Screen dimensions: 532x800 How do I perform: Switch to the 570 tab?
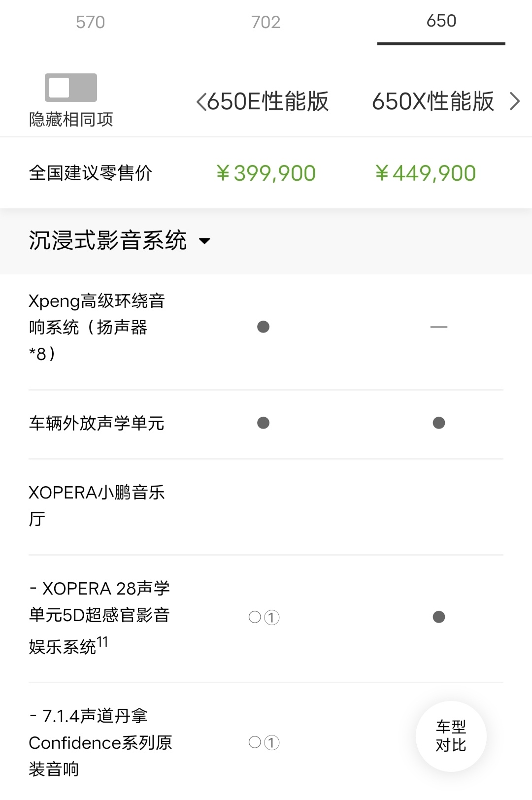[x=90, y=22]
